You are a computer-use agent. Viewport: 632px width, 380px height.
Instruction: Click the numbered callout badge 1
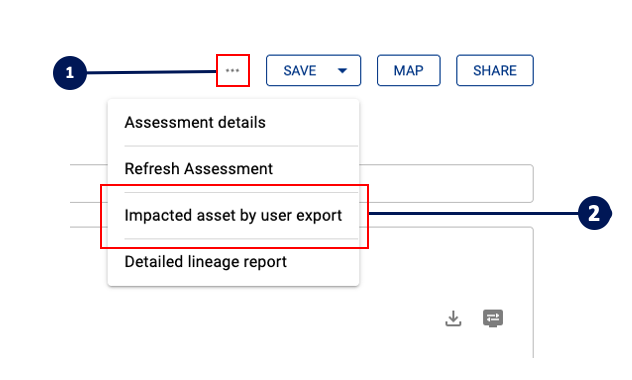pos(70,73)
